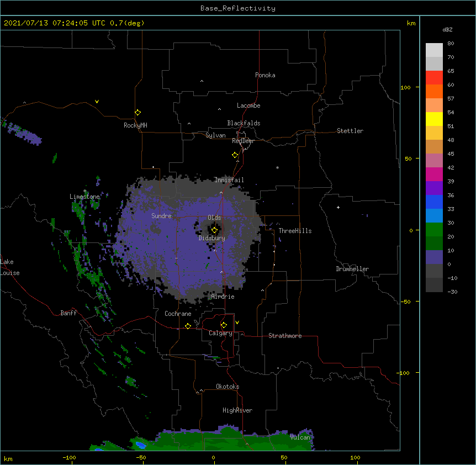
Task: Click the Sylvan label
Action: pyautogui.click(x=215, y=135)
